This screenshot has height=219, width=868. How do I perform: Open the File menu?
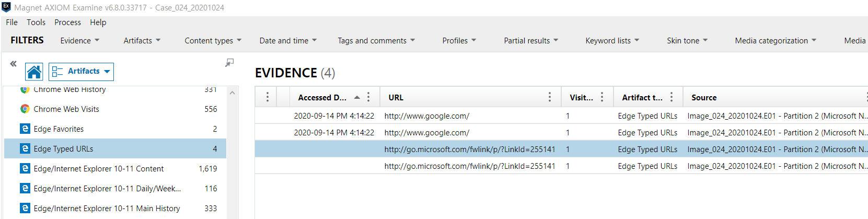pos(11,22)
